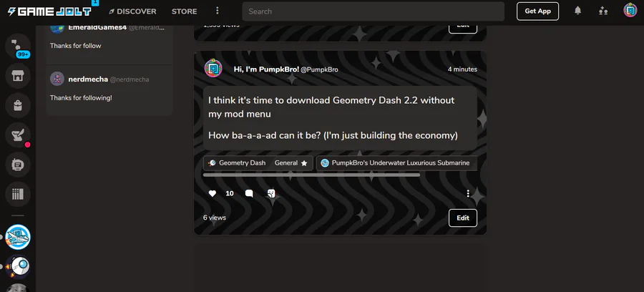
Task: Open the 'Thanks for follow' message text
Action: 76,46
